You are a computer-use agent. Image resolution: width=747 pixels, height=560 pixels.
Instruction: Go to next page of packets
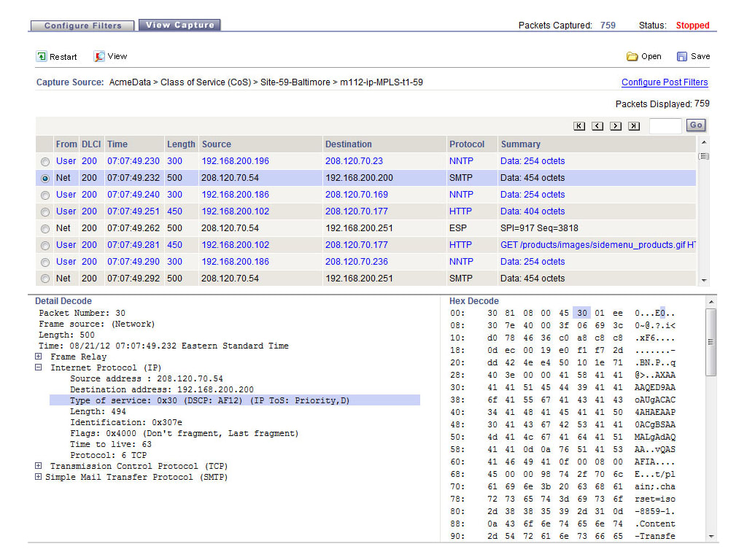point(616,126)
